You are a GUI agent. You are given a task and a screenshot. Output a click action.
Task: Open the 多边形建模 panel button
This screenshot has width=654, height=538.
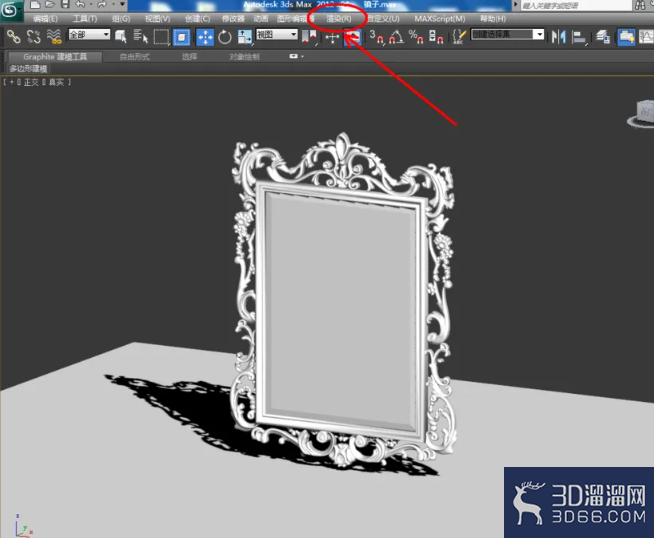28,68
